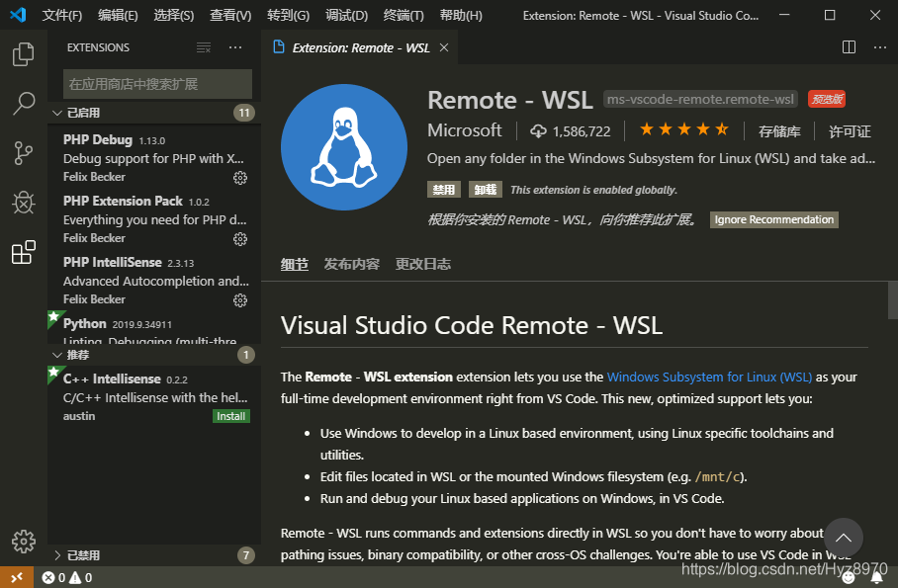The image size is (898, 588).
Task: Open the 选择(S) menu
Action: coord(173,16)
